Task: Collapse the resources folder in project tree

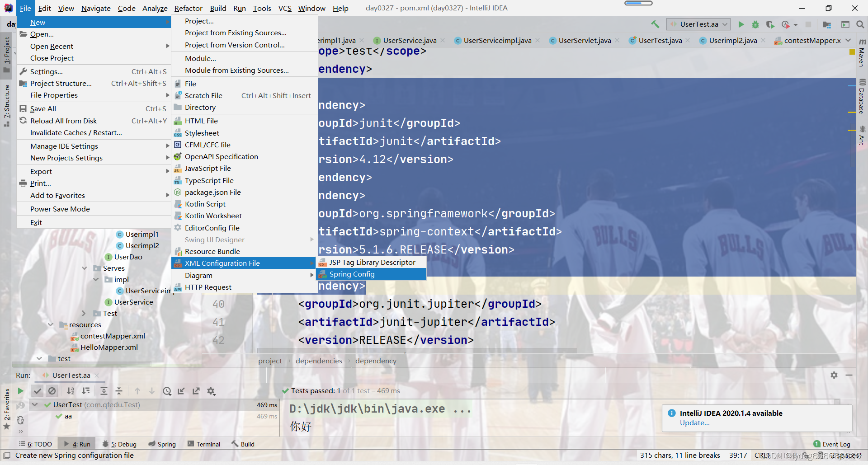Action: click(x=50, y=324)
